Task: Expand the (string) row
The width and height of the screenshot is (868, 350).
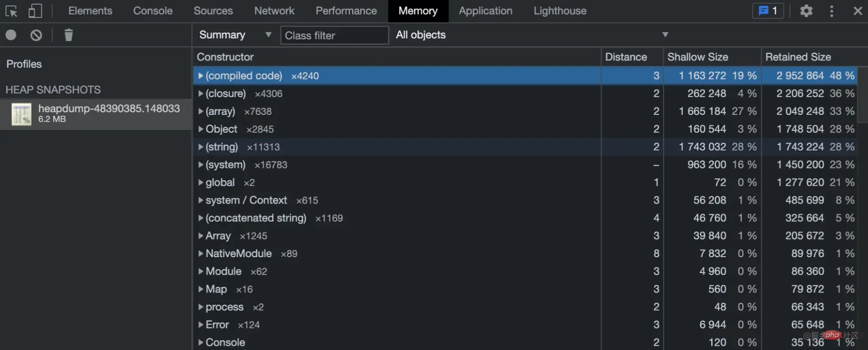Action: pyautogui.click(x=200, y=147)
